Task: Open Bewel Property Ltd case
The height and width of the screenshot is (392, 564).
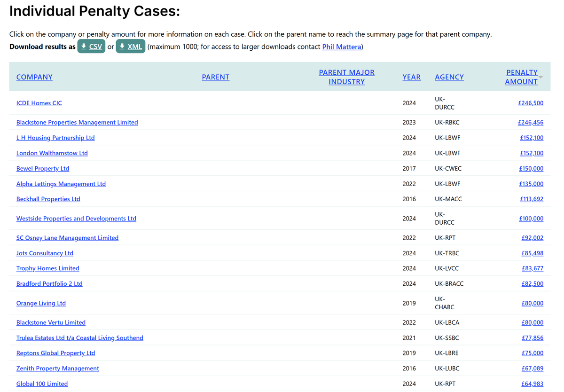Action: coord(43,168)
